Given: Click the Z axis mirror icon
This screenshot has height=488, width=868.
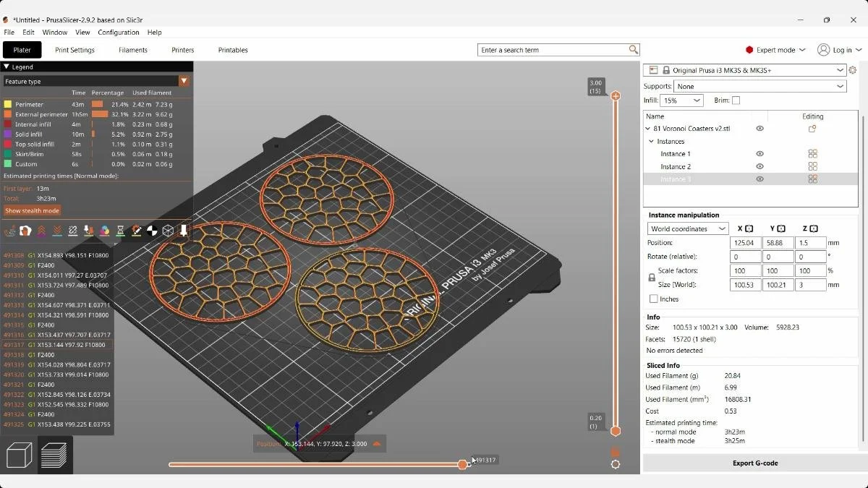Looking at the screenshot, I should click(814, 228).
